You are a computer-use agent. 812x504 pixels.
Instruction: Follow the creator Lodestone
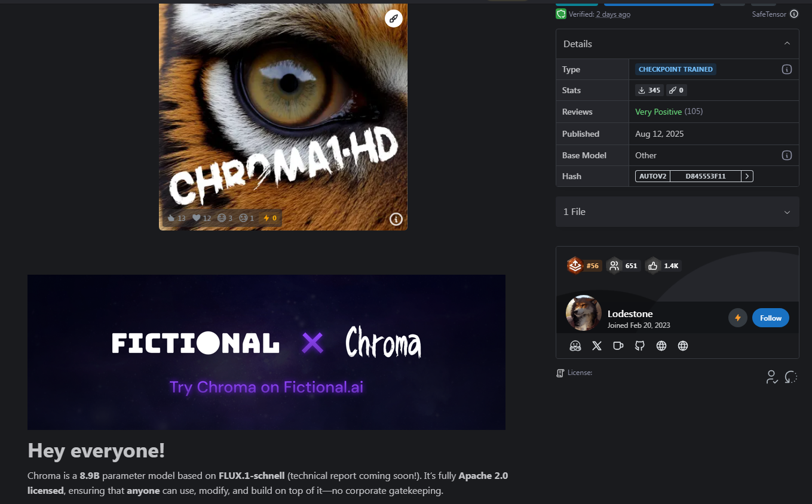771,318
